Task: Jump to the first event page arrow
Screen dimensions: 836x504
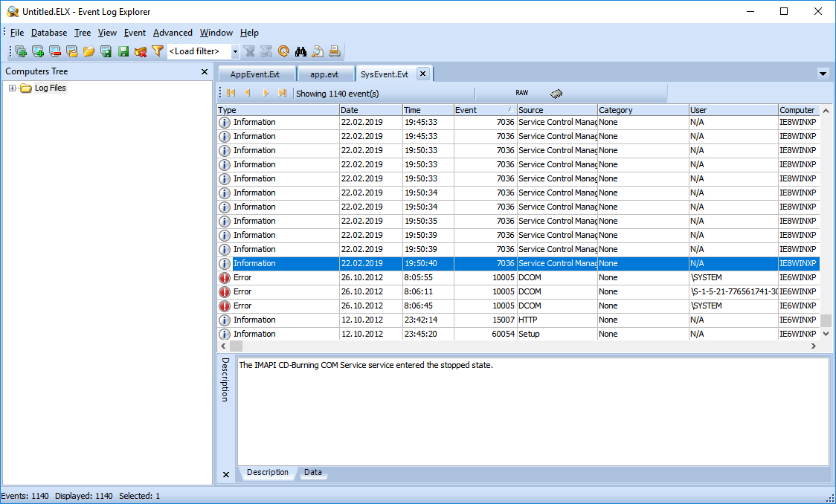Action: pyautogui.click(x=231, y=93)
